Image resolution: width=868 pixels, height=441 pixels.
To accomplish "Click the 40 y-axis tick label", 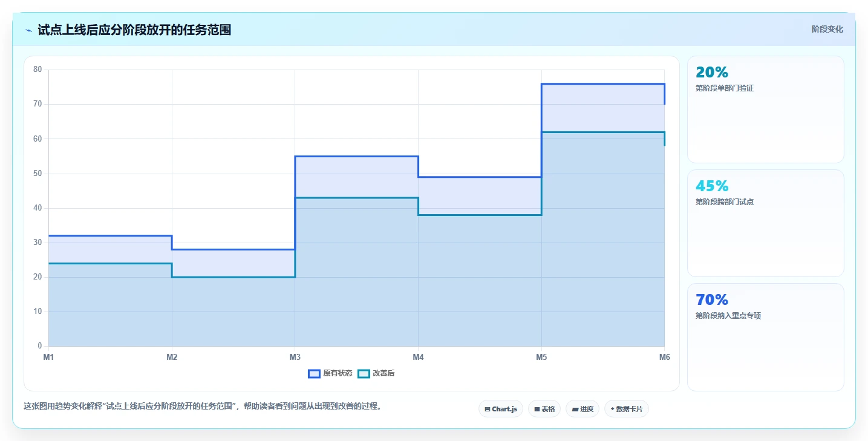I will coord(38,208).
